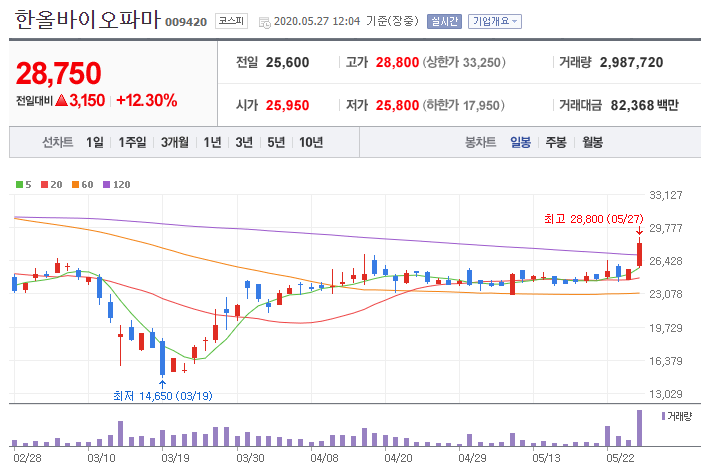Click the 코스피 market badge
Viewport: 701px width, 475px height.
tap(231, 21)
